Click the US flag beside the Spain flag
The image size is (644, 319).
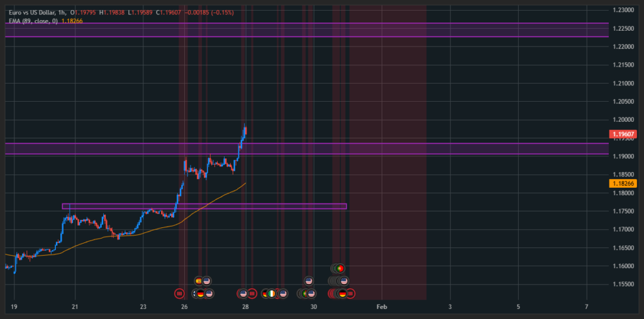207,281
